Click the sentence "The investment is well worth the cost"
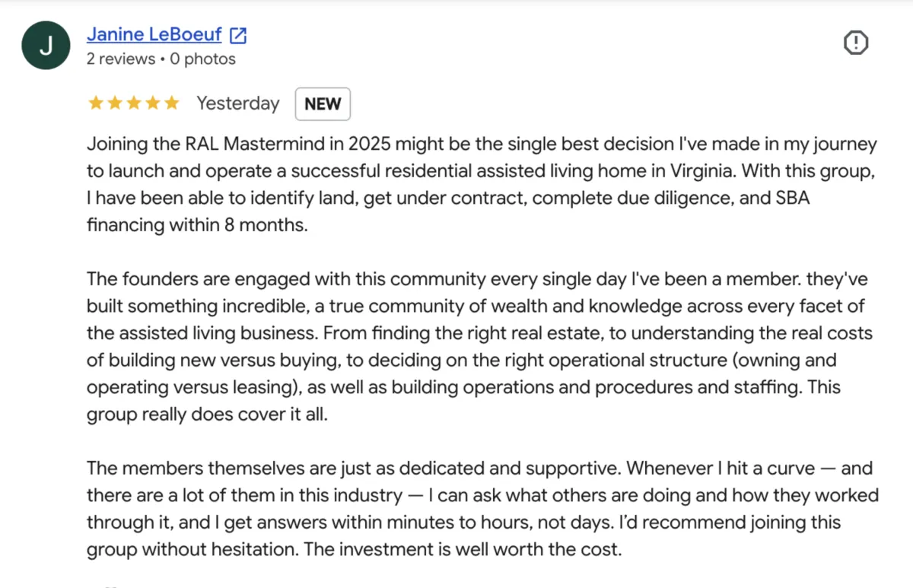Viewport: 913px width, 588px height. click(463, 549)
